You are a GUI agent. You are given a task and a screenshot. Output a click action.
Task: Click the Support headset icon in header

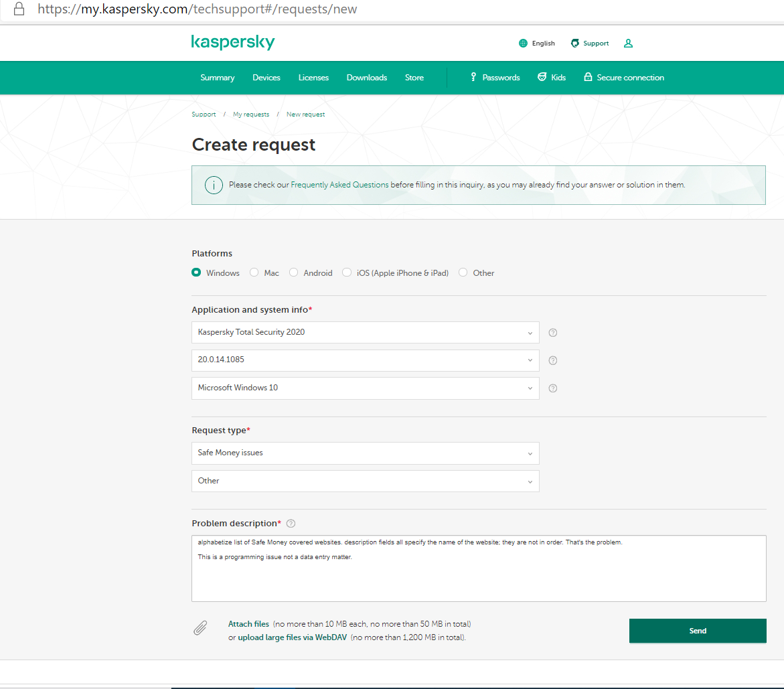coord(575,44)
